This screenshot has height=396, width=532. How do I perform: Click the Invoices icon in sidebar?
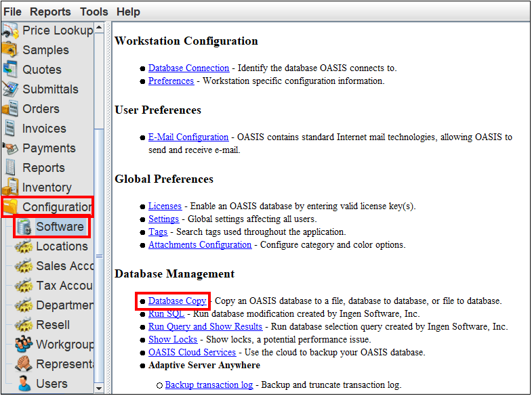pos(10,129)
